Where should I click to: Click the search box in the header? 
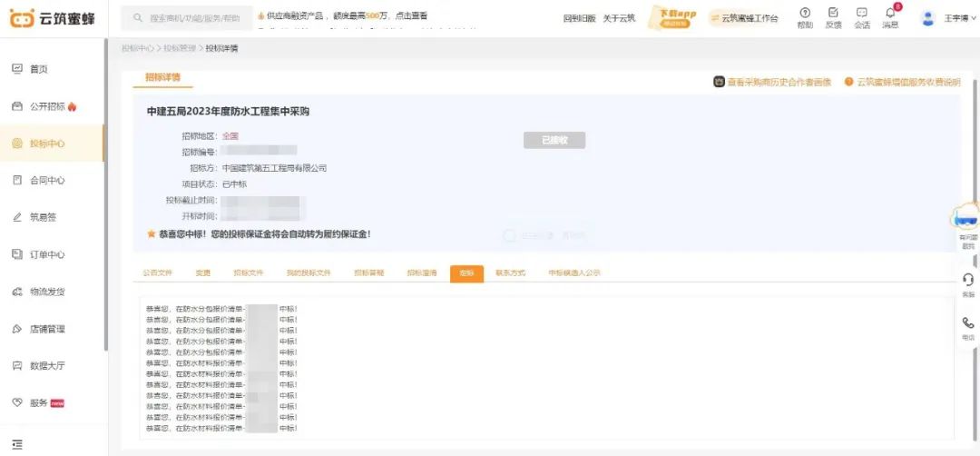point(186,18)
